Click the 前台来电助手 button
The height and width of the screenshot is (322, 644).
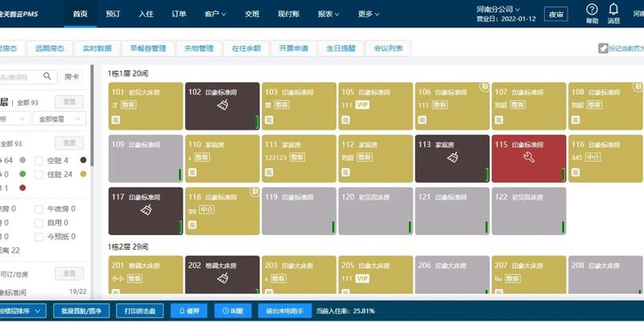(x=284, y=311)
